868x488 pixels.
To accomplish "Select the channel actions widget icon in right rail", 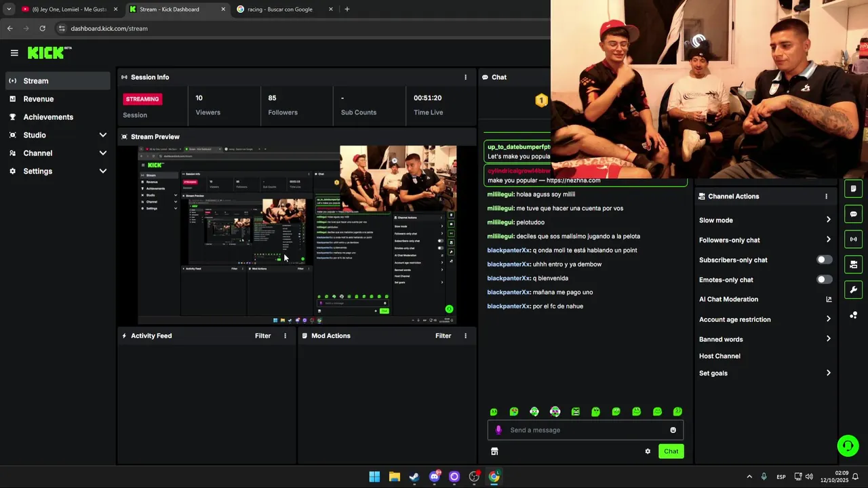I will click(853, 264).
